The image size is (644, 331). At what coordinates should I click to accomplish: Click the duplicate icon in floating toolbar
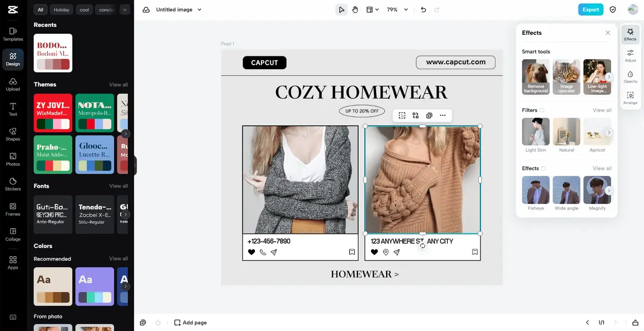tap(429, 116)
